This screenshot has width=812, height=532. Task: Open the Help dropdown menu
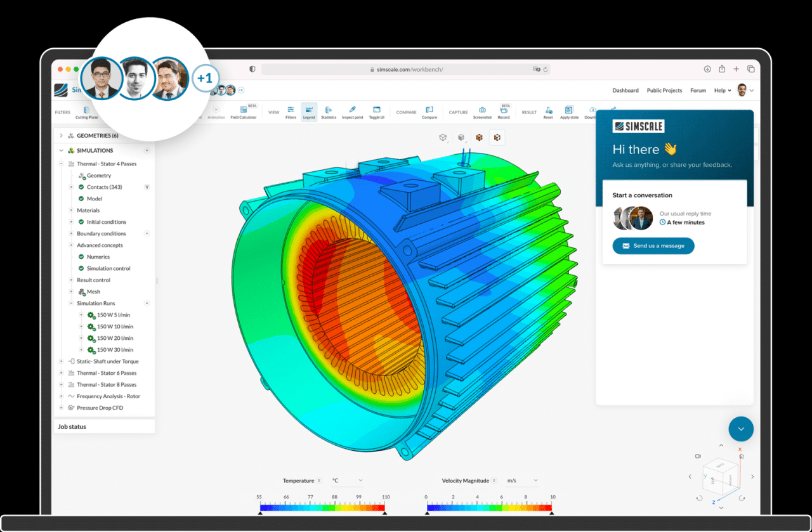(723, 91)
